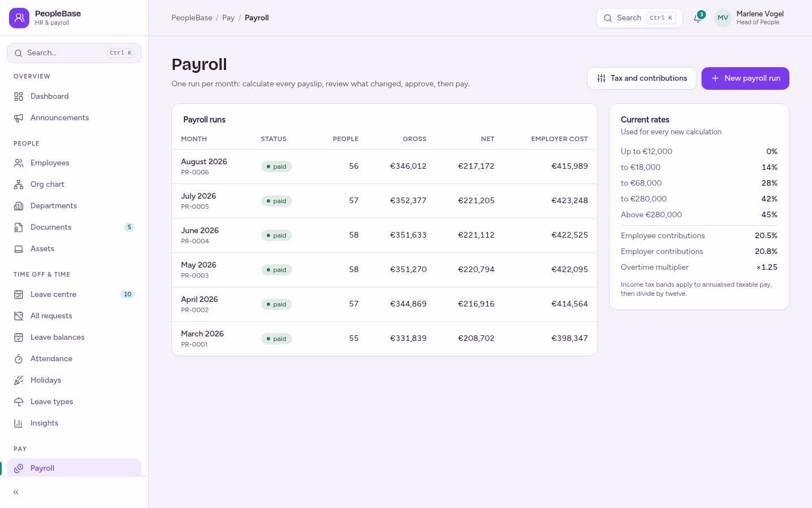Image resolution: width=812 pixels, height=508 pixels.
Task: Click the Leave types umbrella icon
Action: 19,402
